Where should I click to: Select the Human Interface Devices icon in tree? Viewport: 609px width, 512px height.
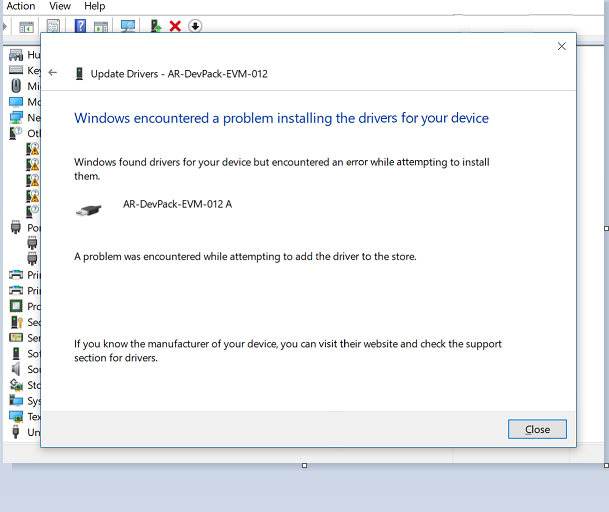click(x=16, y=55)
